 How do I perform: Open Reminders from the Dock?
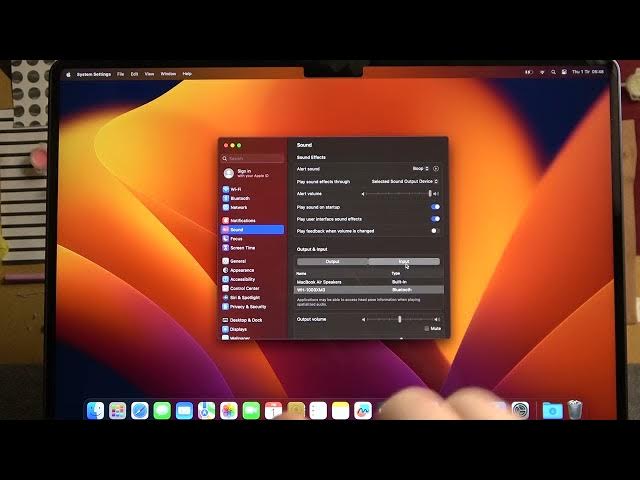[x=318, y=410]
